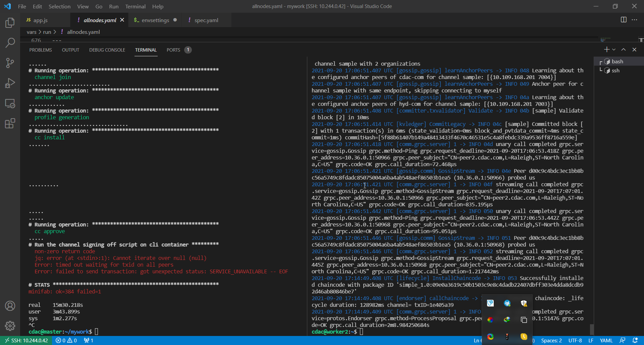Switch to the PROBLEMS panel tab

click(x=41, y=50)
